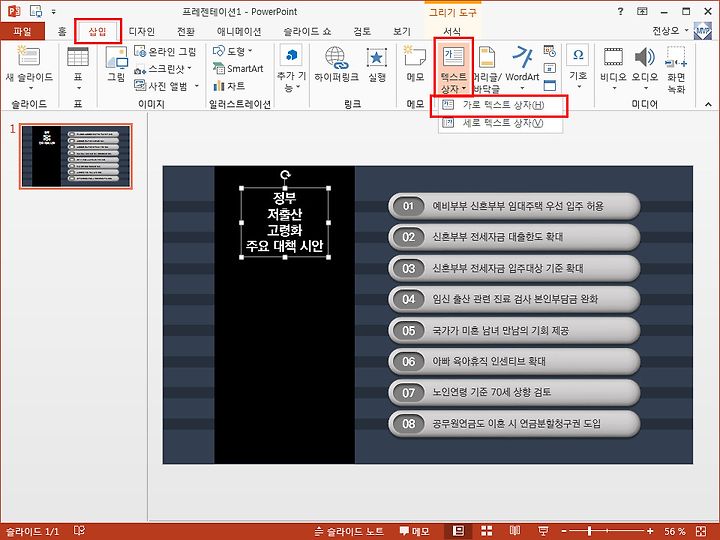Expand the Audio dropdown arrow
Image resolution: width=720 pixels, height=540 pixels.
pos(646,88)
